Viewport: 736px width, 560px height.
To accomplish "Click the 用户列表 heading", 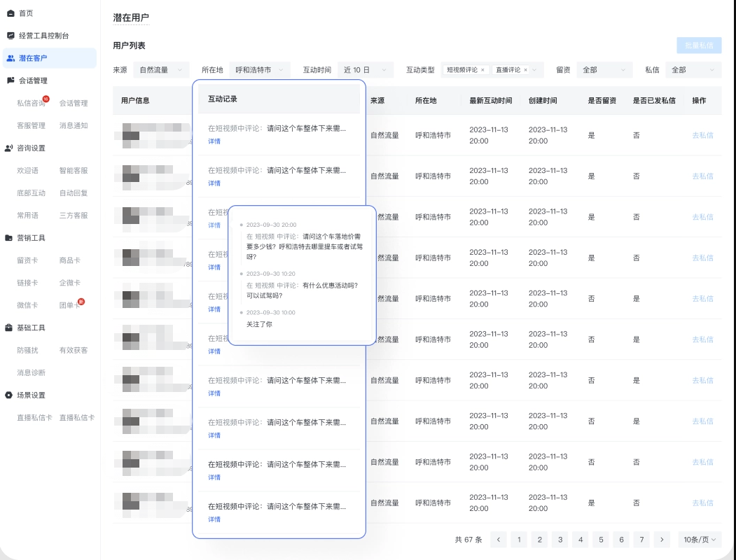I will pyautogui.click(x=129, y=45).
